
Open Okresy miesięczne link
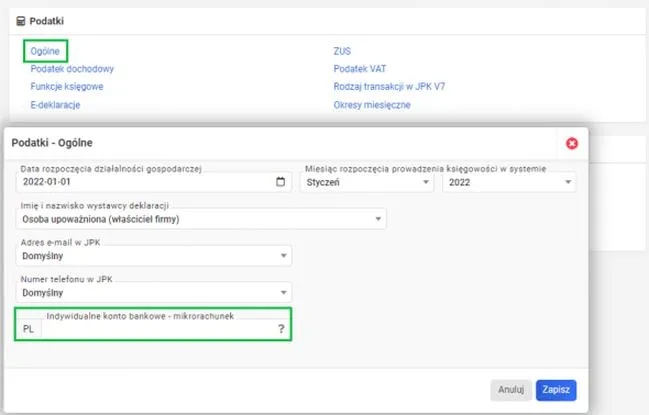point(372,105)
